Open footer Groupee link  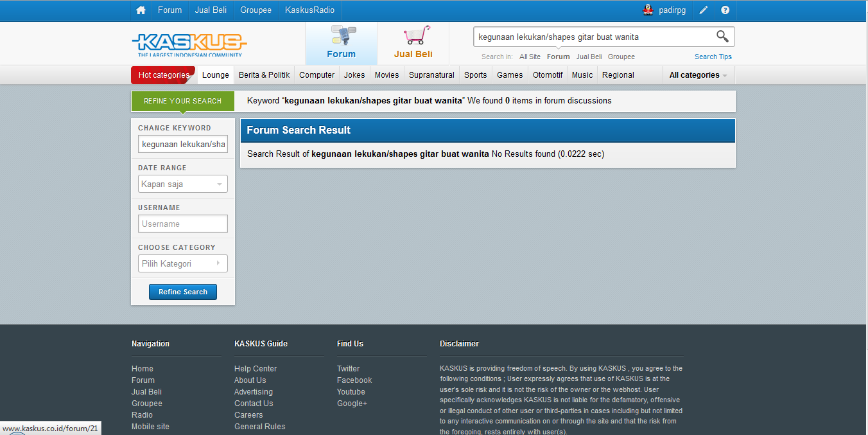pos(147,404)
